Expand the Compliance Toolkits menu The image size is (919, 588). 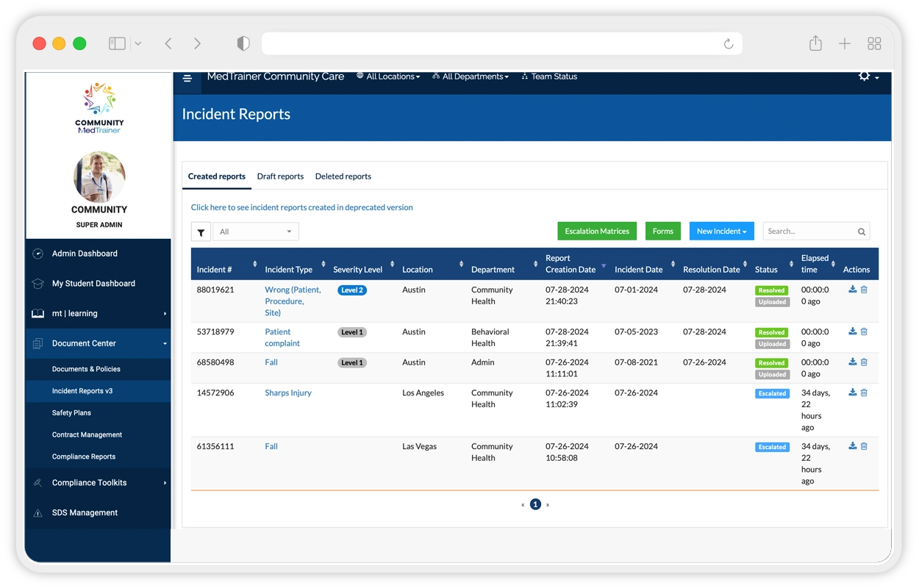(x=165, y=483)
